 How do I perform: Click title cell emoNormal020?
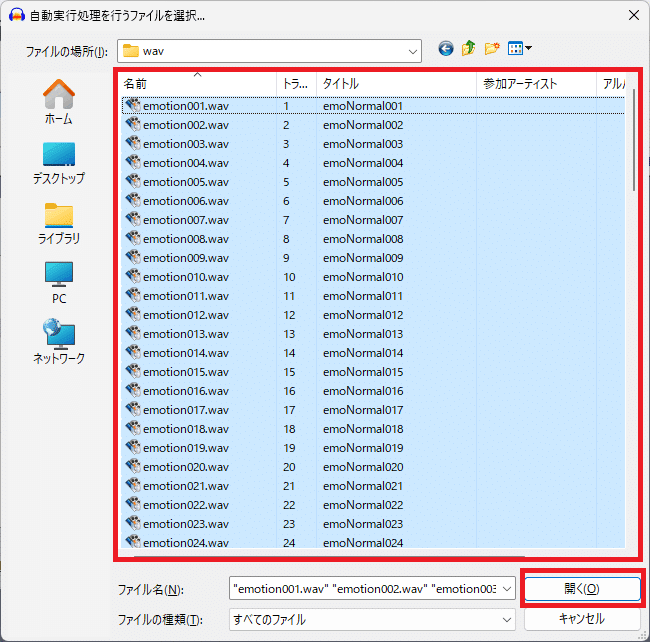coord(363,467)
